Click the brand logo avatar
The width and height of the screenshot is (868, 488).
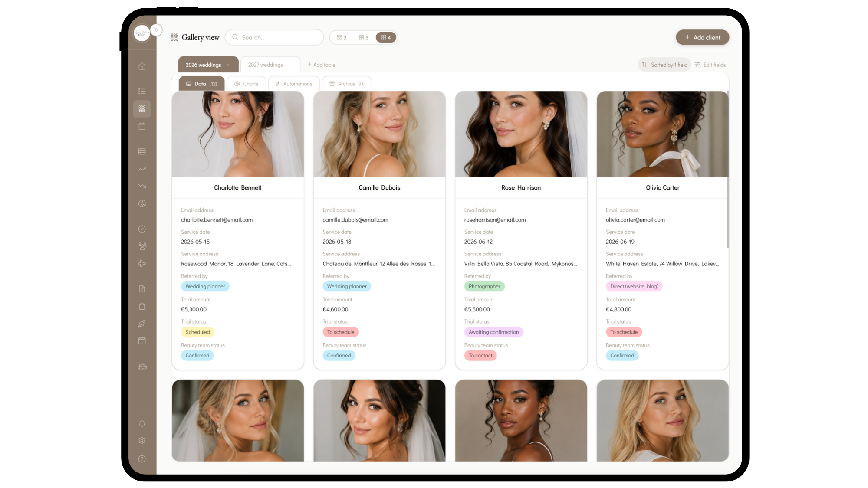point(142,33)
